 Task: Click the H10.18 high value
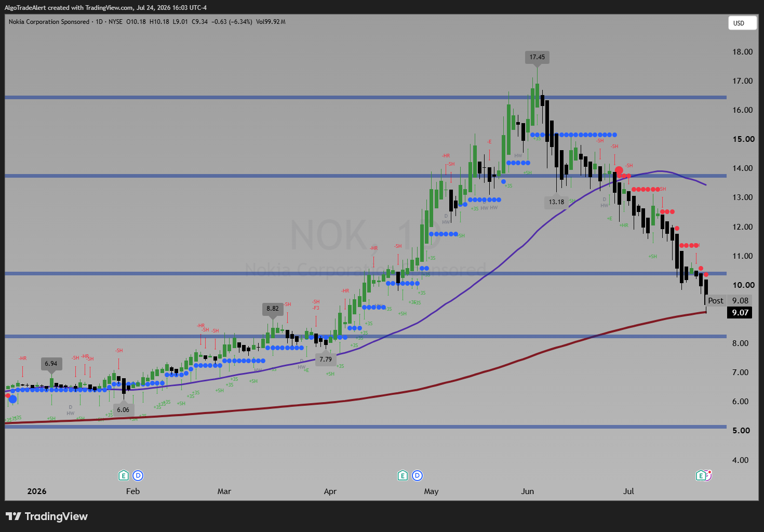tap(159, 22)
